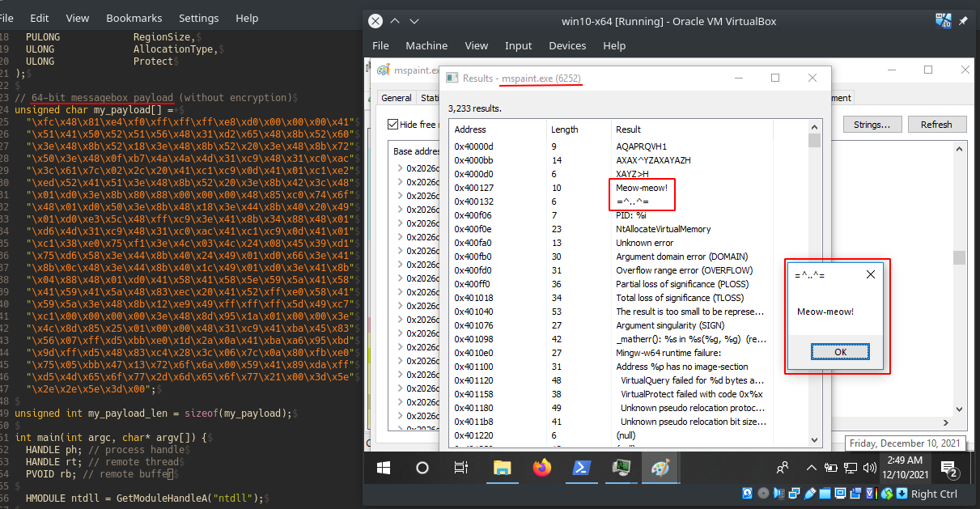Viewport: 980px width, 509px height.
Task: Click VirtualBox display status indicator
Action: pos(839,494)
